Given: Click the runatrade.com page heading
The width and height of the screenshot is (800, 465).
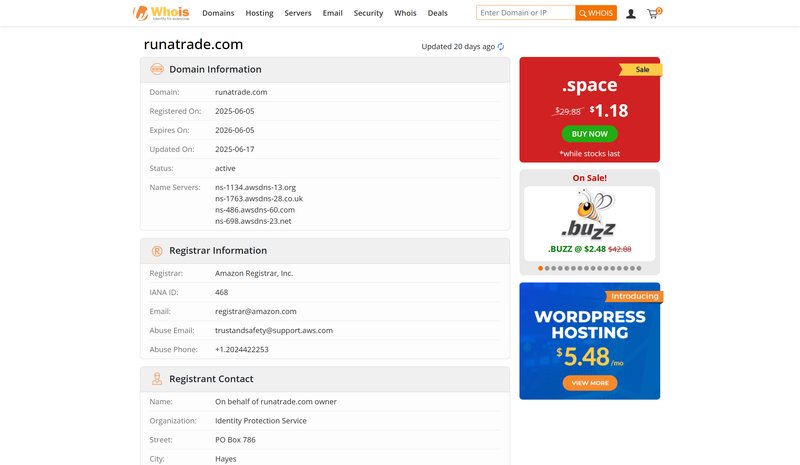Looking at the screenshot, I should 193,44.
